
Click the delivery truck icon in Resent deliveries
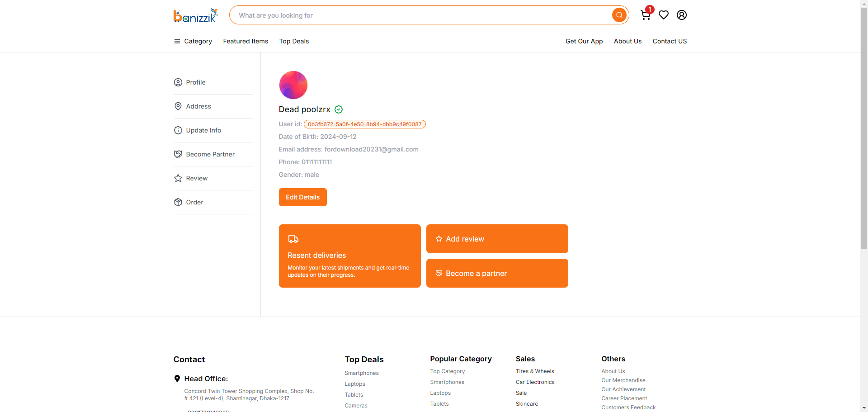coord(293,239)
